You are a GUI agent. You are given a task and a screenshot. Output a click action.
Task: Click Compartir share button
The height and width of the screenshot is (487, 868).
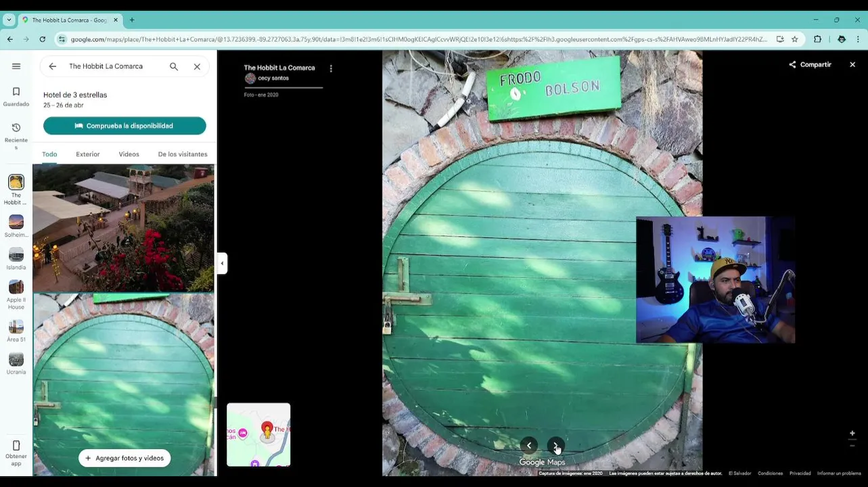(x=810, y=65)
